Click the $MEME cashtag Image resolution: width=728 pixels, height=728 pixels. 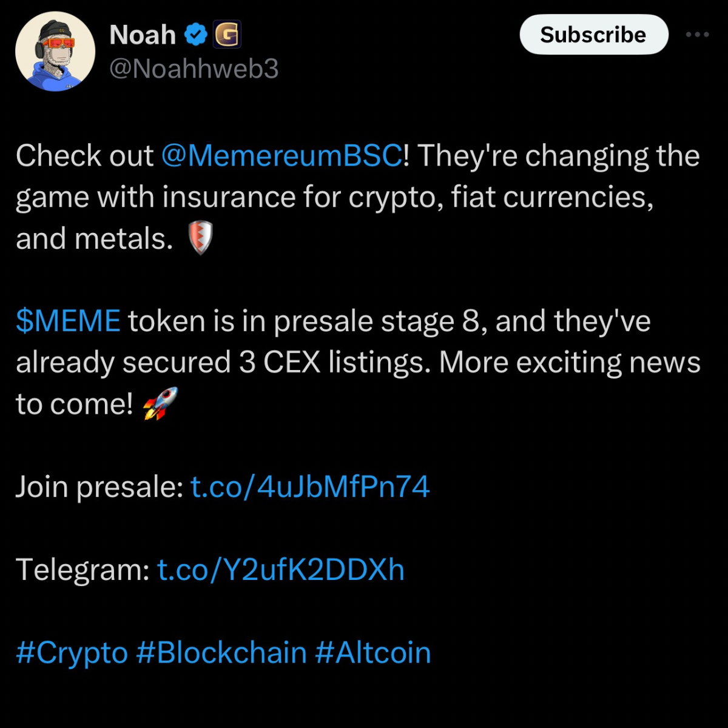[68, 321]
